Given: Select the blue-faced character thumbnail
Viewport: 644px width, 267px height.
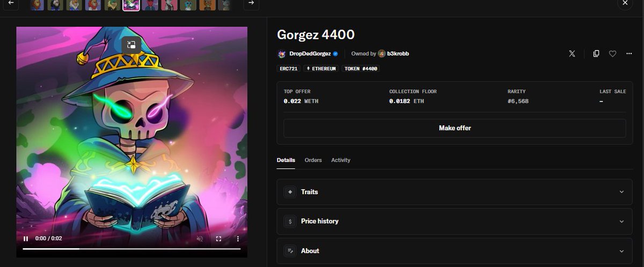Looking at the screenshot, I should [188, 5].
